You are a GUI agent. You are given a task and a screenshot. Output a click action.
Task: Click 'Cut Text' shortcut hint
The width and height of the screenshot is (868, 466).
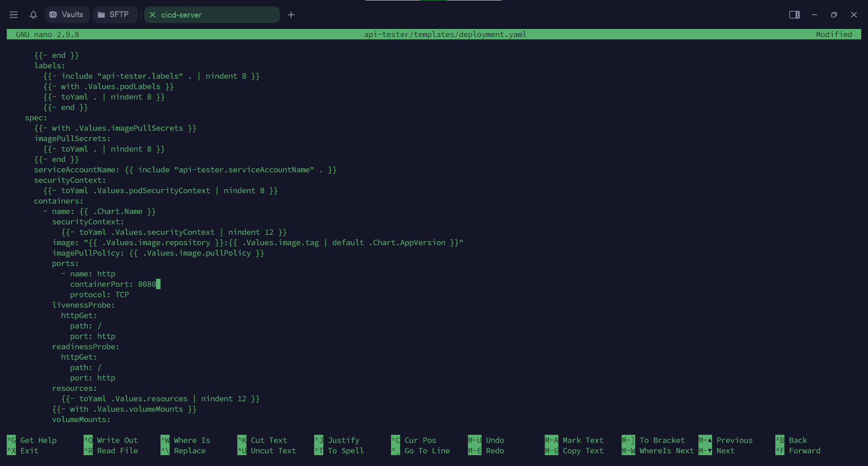pyautogui.click(x=262, y=440)
